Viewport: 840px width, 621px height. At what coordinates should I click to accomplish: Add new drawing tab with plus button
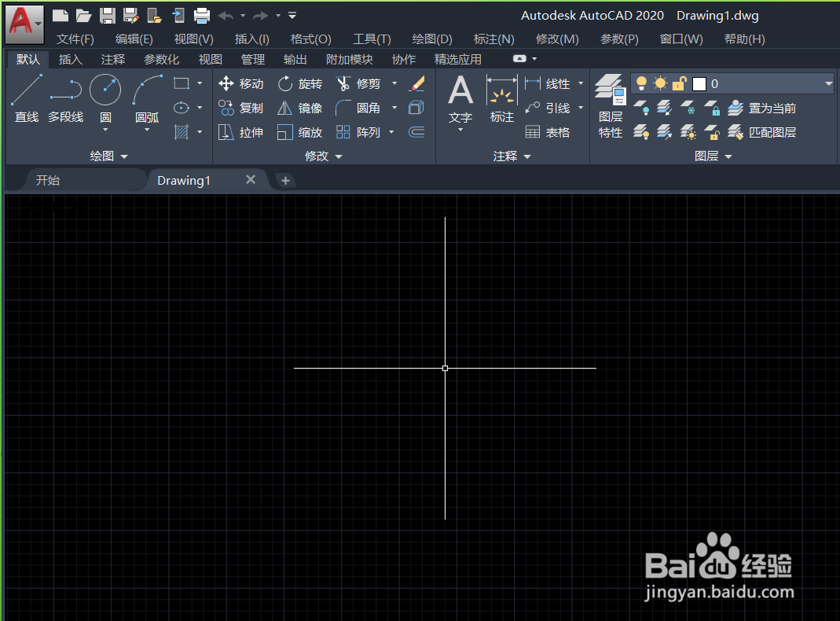285,181
